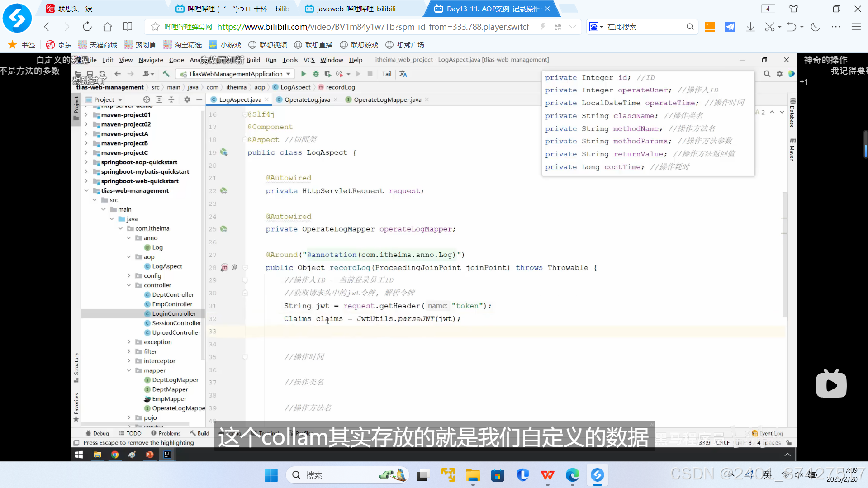868x488 pixels.
Task: Click the build hammer icon in IDE toolbar
Action: click(166, 74)
